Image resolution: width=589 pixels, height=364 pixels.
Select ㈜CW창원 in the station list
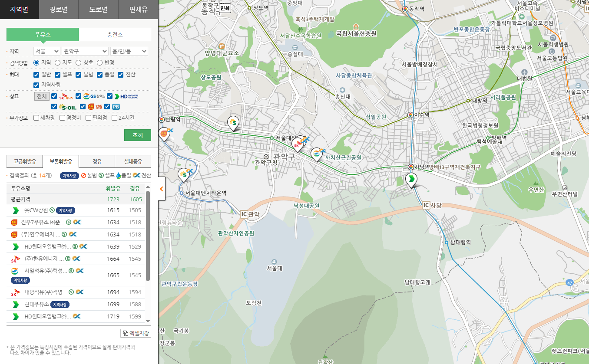point(36,210)
